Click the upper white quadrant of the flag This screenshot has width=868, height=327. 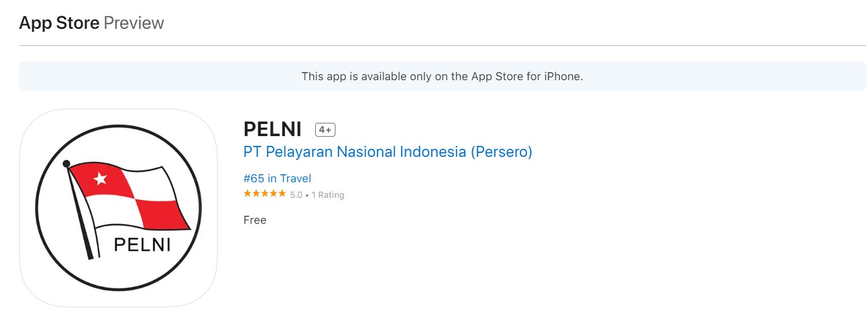[151, 183]
